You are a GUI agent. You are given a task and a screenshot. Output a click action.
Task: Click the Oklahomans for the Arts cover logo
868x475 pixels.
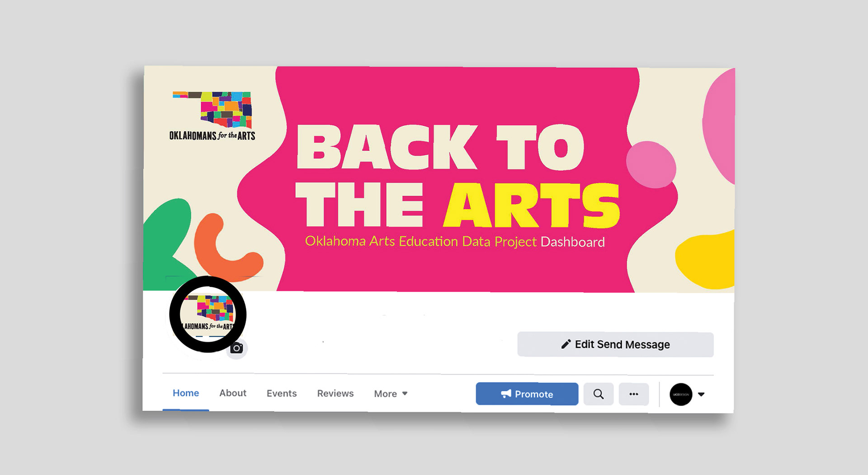coord(212,116)
